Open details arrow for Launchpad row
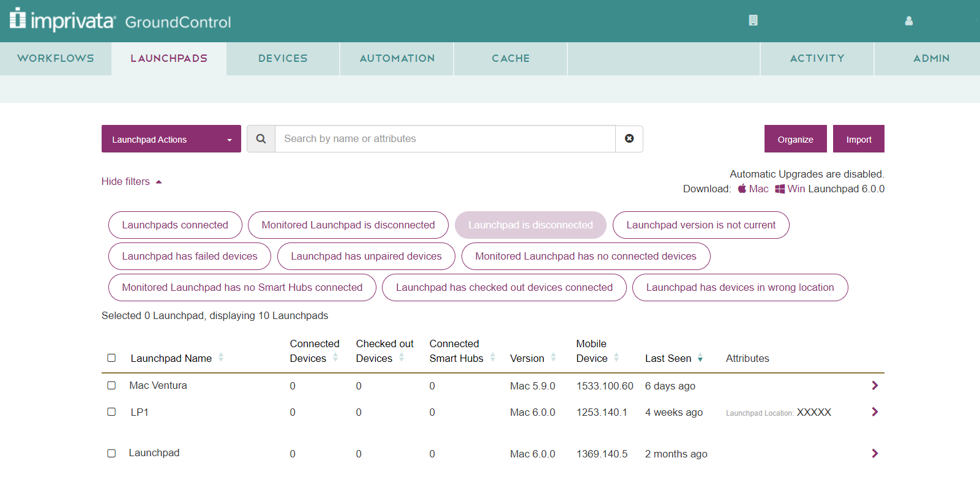 click(x=875, y=454)
